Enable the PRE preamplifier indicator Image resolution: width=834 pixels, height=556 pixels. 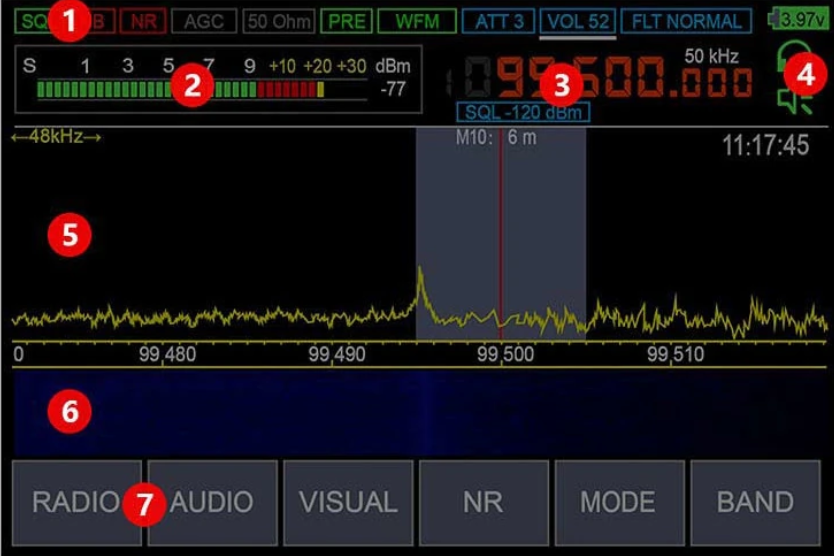click(x=347, y=21)
